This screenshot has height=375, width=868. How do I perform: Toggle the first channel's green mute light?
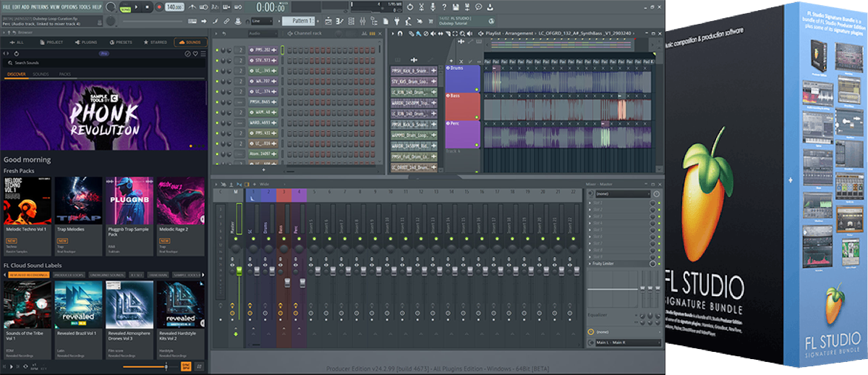click(218, 50)
